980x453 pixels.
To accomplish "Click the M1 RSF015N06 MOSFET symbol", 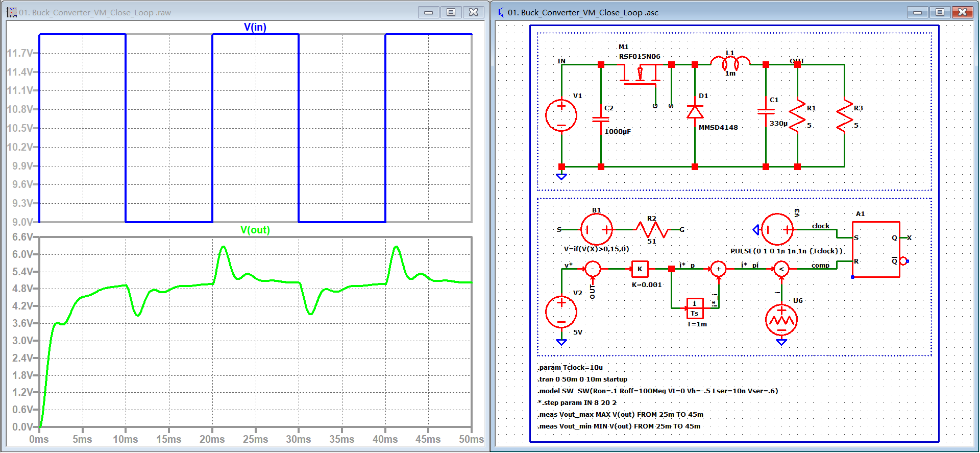I will (640, 75).
